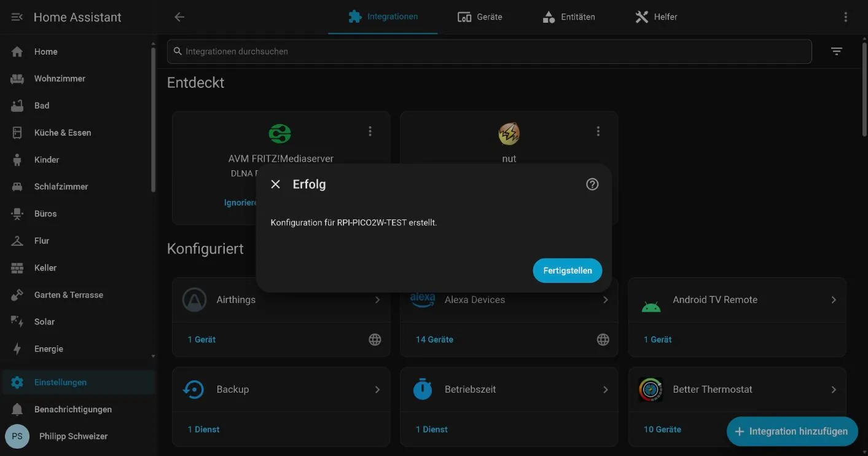The image size is (868, 456).
Task: Close the Erfolg dialog
Action: tap(276, 184)
